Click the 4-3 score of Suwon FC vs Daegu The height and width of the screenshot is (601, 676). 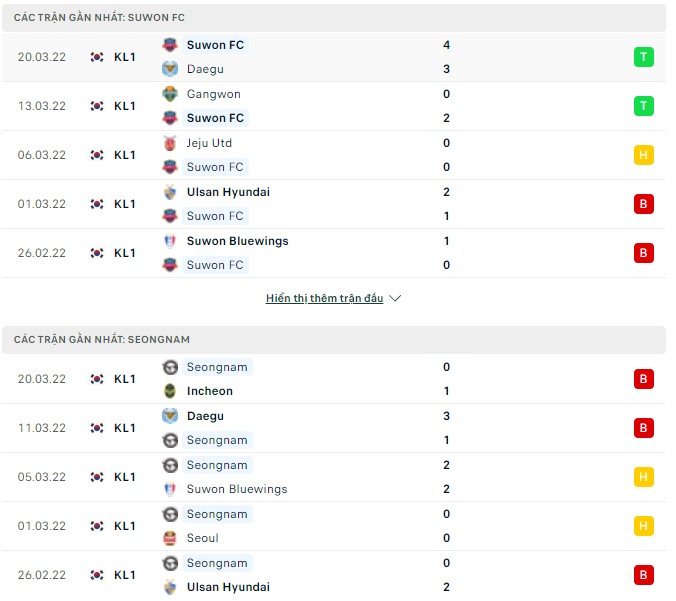click(446, 57)
